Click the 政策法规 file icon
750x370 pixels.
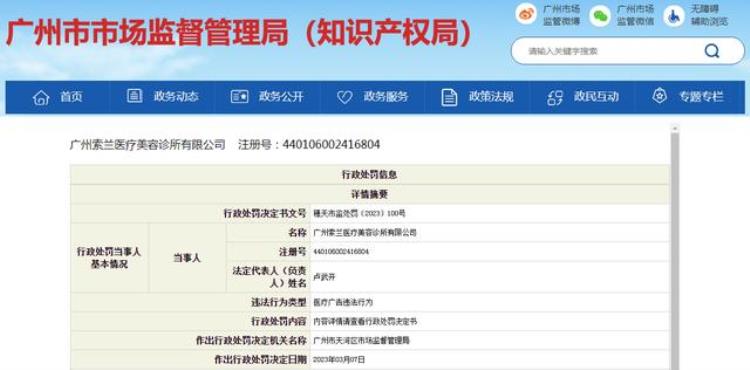[x=449, y=97]
